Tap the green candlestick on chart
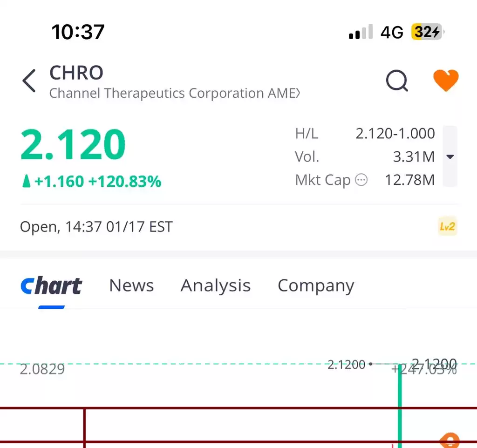 (400, 406)
